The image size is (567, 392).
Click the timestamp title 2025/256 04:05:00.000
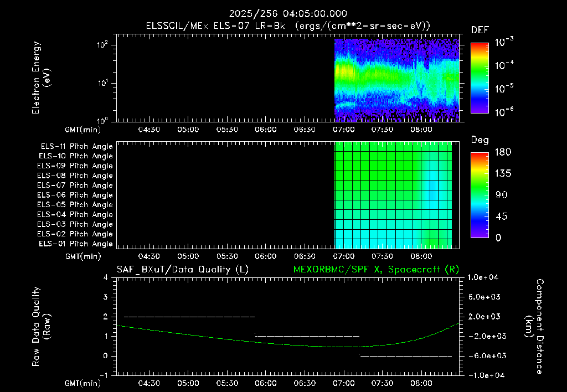pyautogui.click(x=288, y=14)
